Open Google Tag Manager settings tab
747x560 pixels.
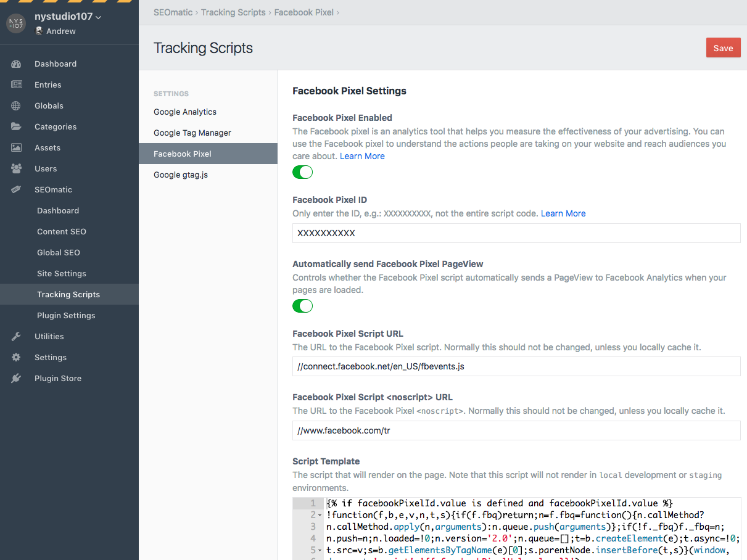(208, 133)
